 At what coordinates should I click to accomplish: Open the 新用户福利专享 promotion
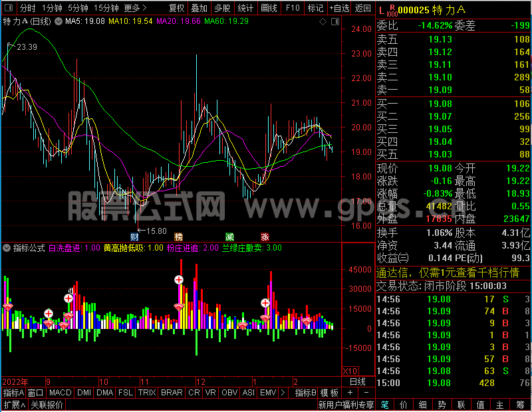[x=346, y=405]
